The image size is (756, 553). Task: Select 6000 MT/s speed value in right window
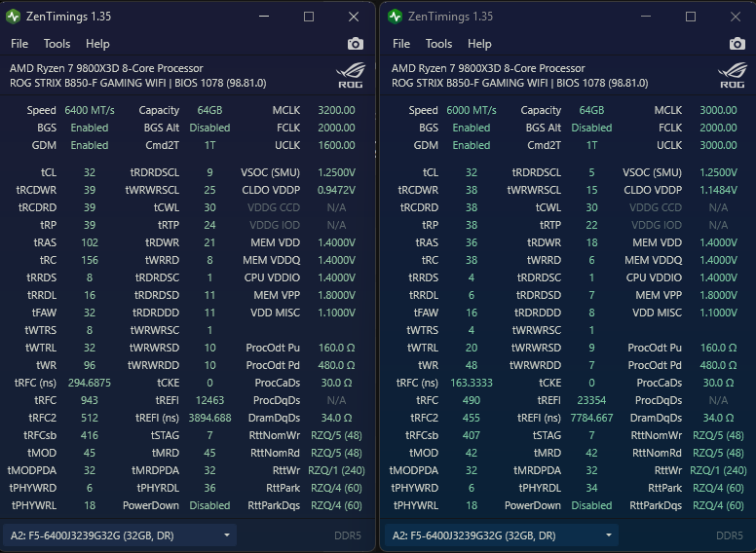[472, 110]
